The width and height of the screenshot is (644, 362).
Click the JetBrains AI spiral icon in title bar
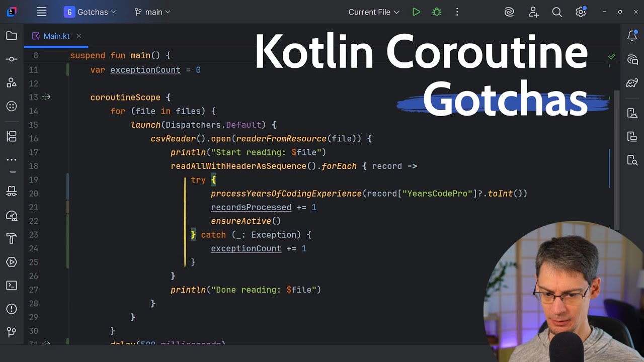tap(510, 12)
